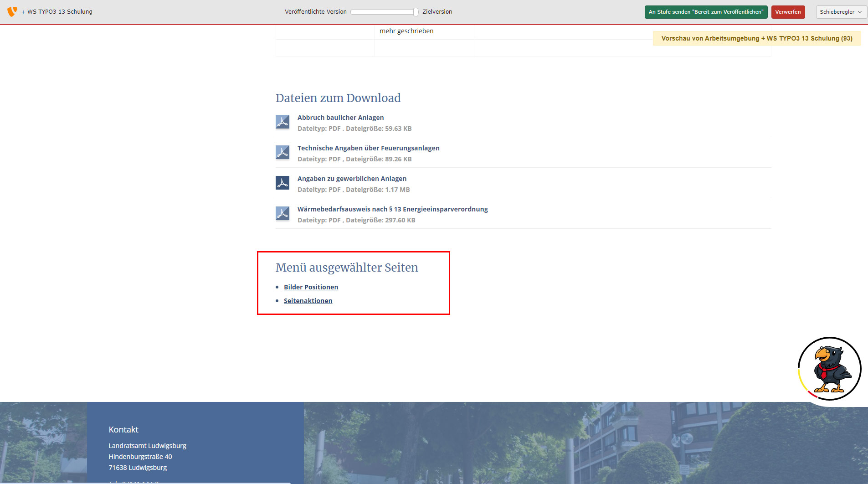This screenshot has width=868, height=484.
Task: Click the version comparison slider handle
Action: (416, 12)
